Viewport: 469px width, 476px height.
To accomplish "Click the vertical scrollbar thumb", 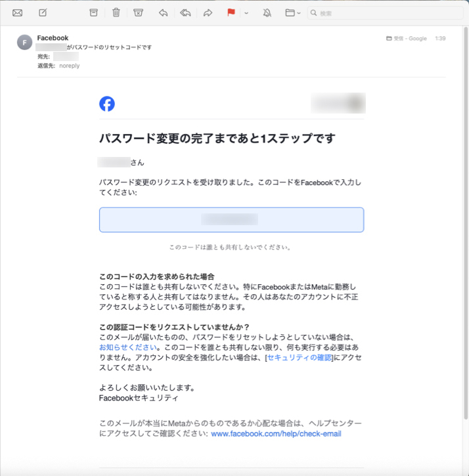I will tap(466, 223).
